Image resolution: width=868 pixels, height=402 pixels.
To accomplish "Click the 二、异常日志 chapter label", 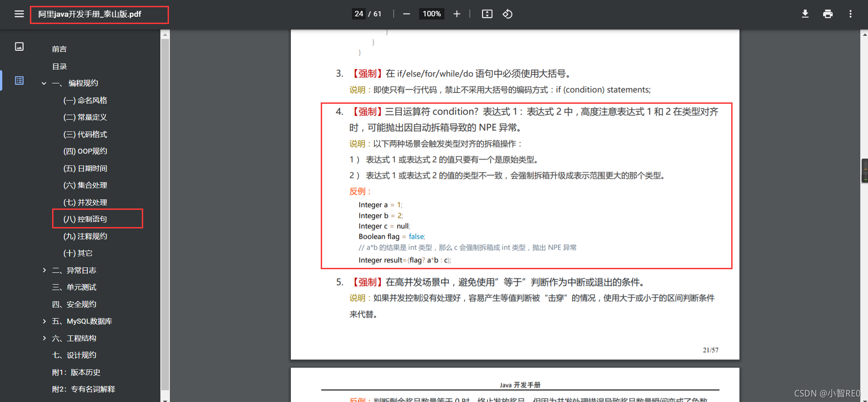I will (x=74, y=270).
